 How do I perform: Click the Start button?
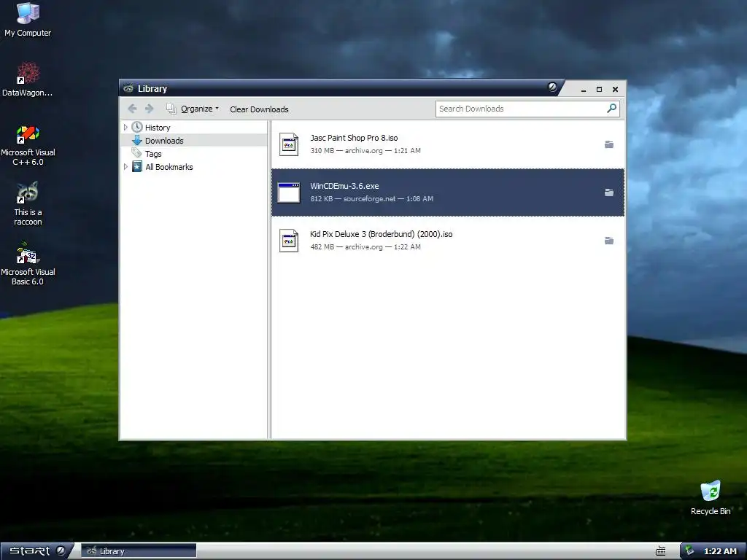[x=36, y=551]
